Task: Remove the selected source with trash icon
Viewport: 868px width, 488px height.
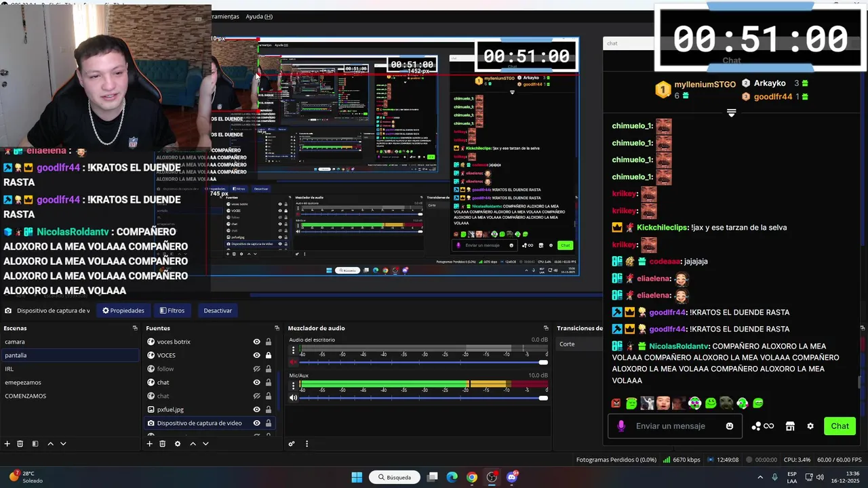Action: (x=162, y=444)
